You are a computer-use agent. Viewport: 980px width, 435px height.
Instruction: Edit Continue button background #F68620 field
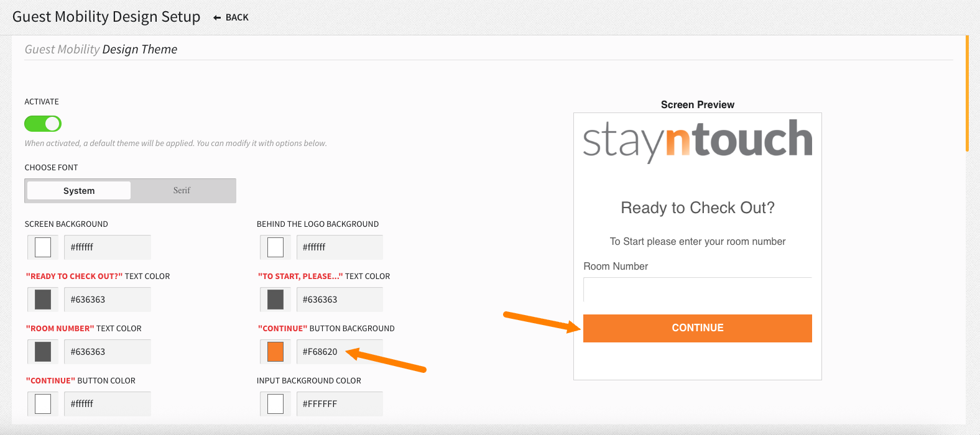pyautogui.click(x=340, y=352)
